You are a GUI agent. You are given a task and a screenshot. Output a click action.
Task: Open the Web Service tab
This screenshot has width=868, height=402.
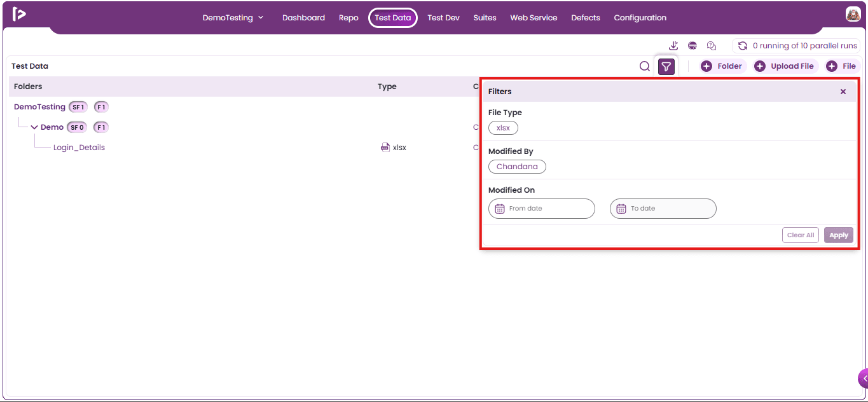534,18
